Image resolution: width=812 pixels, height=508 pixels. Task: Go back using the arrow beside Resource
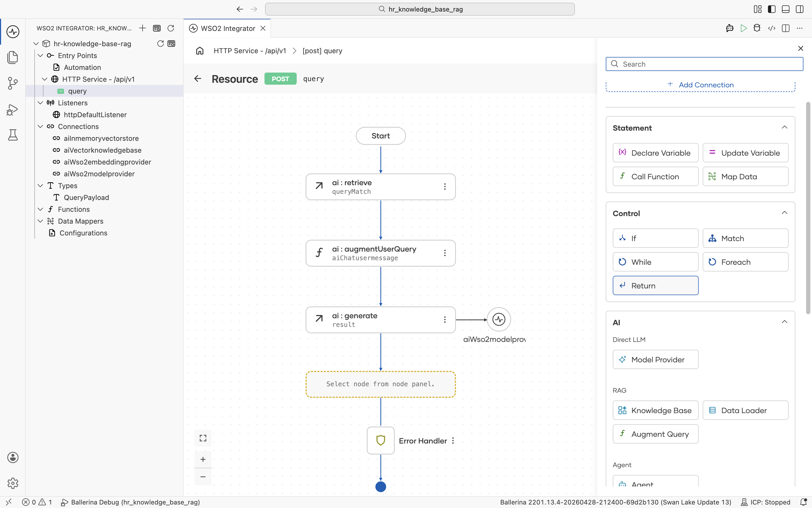click(x=198, y=78)
